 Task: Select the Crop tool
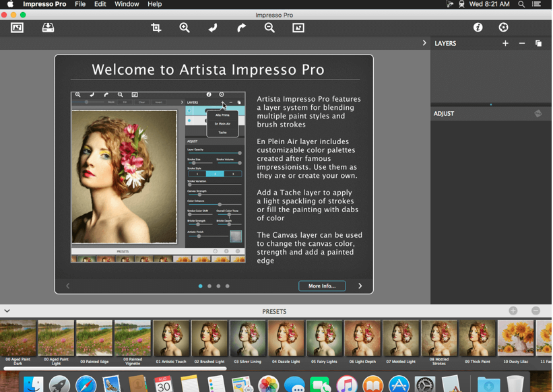[x=156, y=28]
